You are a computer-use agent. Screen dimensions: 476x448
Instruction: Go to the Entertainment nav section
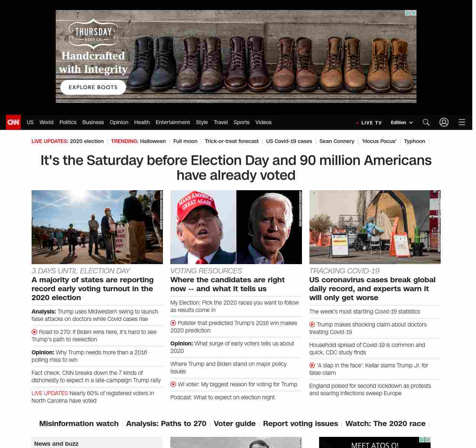coord(173,122)
